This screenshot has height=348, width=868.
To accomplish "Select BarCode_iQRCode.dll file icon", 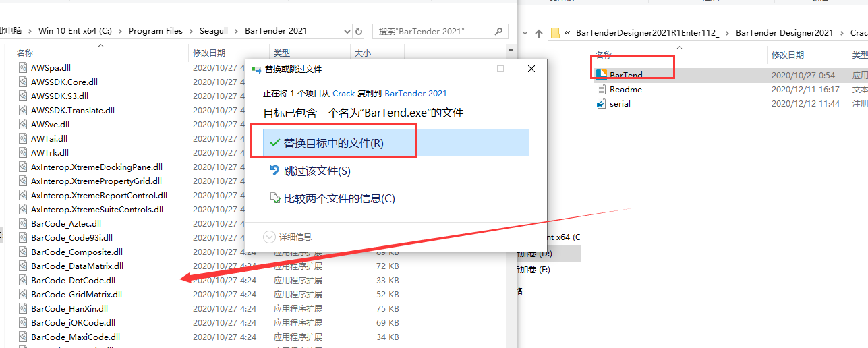I will tap(24, 322).
